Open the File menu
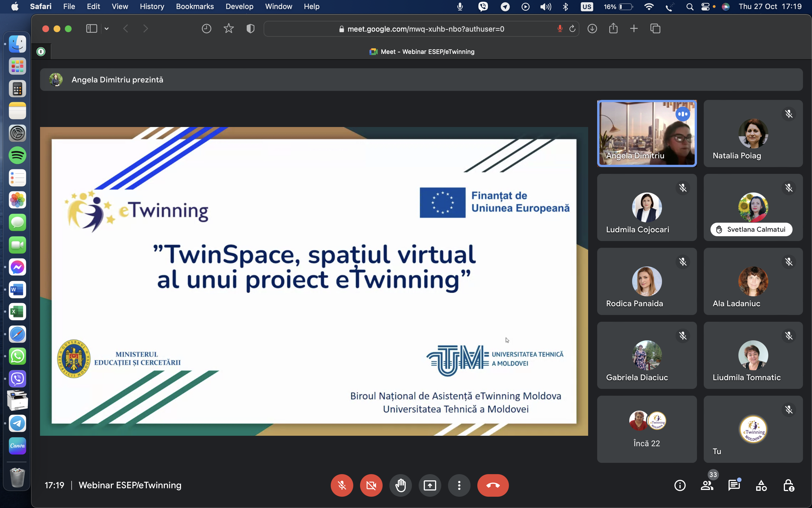This screenshot has width=812, height=508. 69,6
